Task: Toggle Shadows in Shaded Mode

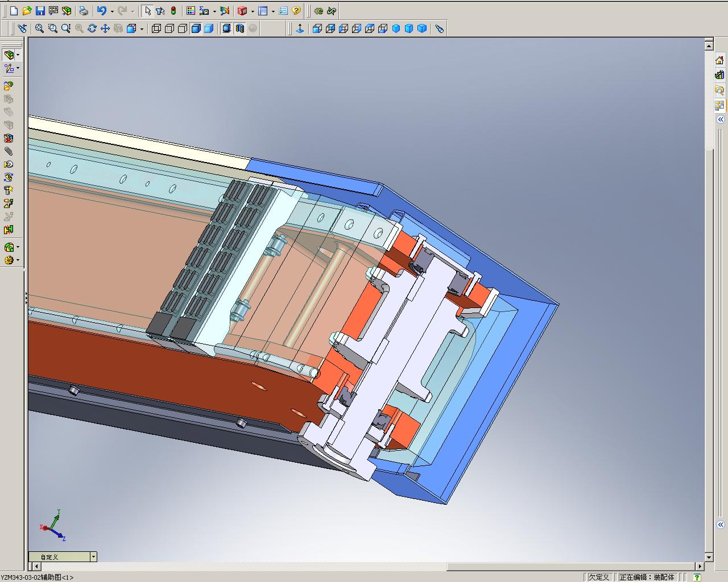Action: pos(226,28)
